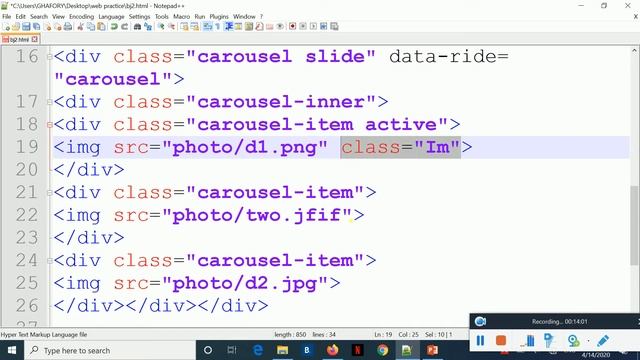
Task: Collapse the fold marker on line 16
Action: tap(49, 57)
